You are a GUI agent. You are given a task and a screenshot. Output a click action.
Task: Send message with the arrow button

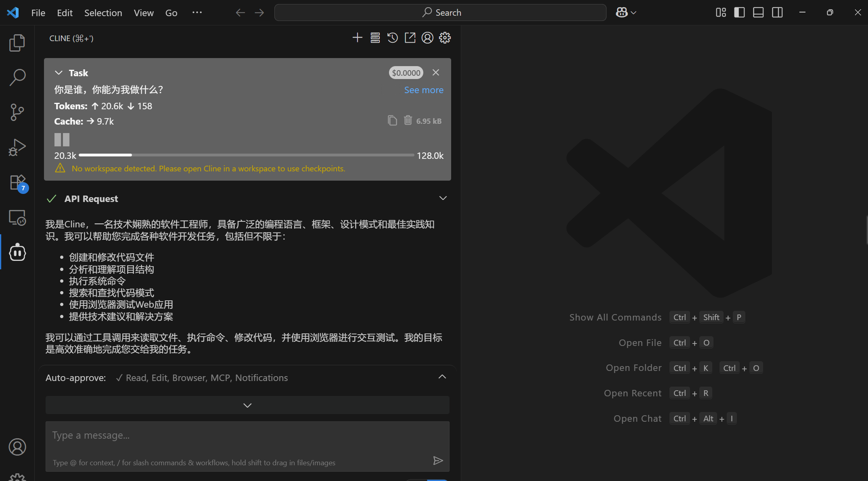(x=438, y=460)
